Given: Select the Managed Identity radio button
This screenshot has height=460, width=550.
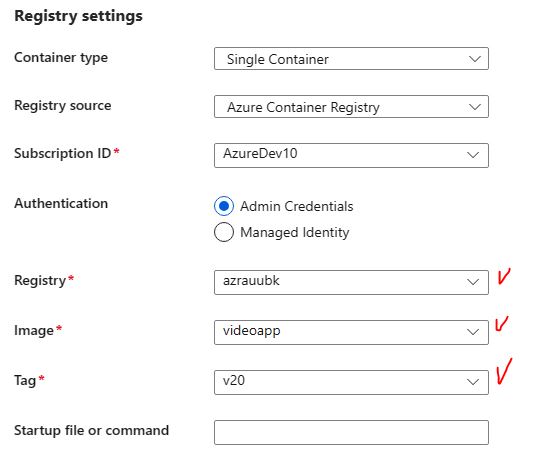Looking at the screenshot, I should 224,232.
